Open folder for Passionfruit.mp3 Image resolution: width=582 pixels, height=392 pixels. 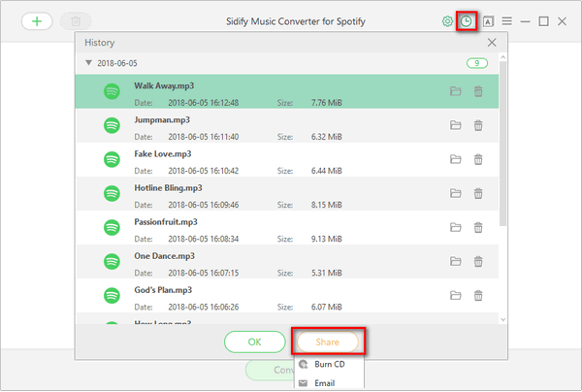click(456, 227)
